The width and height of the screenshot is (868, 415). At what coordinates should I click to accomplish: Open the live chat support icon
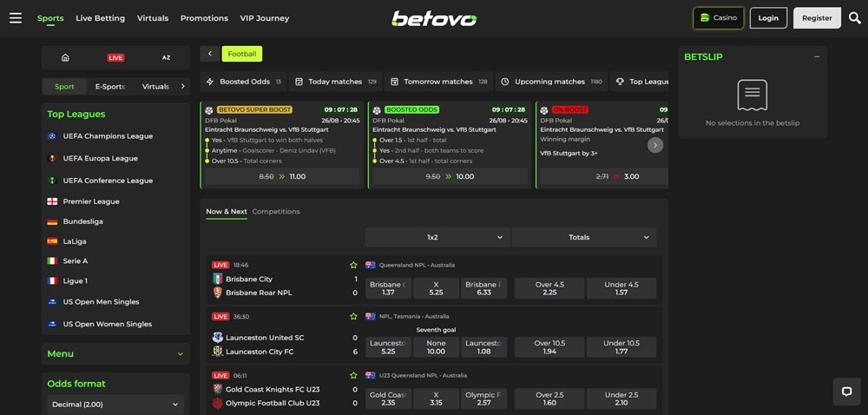[x=846, y=392]
